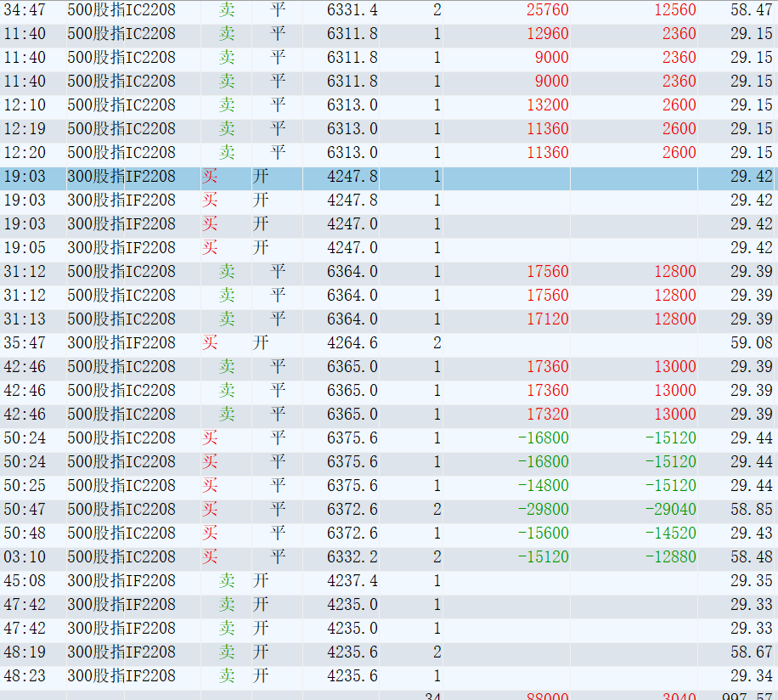Viewport: 778px width, 700px height.
Task: Click the 35:47 time cell
Action: (x=25, y=343)
